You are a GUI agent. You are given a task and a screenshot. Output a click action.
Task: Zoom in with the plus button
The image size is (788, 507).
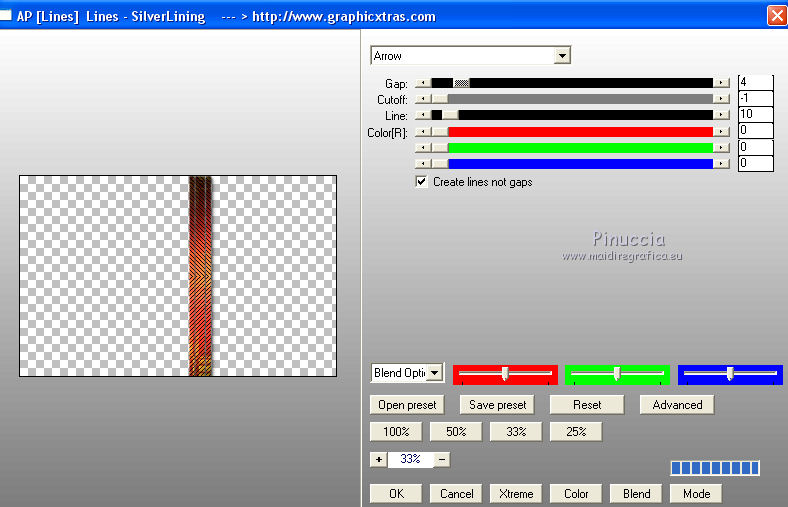tap(378, 459)
